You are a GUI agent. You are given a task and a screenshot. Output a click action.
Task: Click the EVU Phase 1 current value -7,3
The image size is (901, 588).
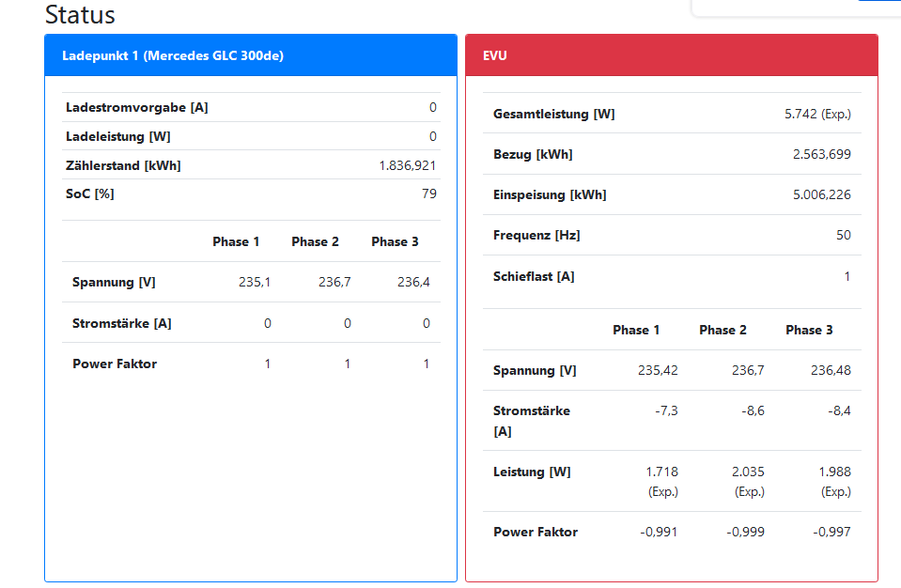coord(666,410)
